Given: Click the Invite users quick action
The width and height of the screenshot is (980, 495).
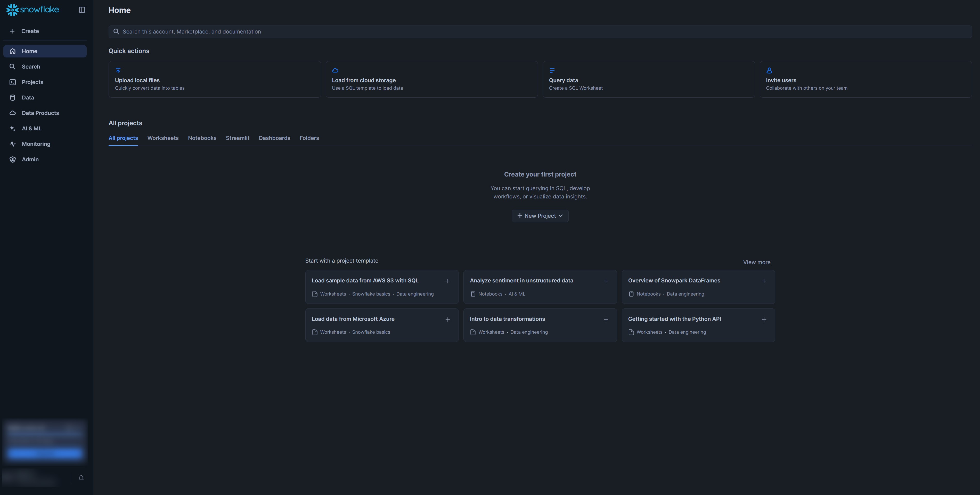Looking at the screenshot, I should coord(865,79).
